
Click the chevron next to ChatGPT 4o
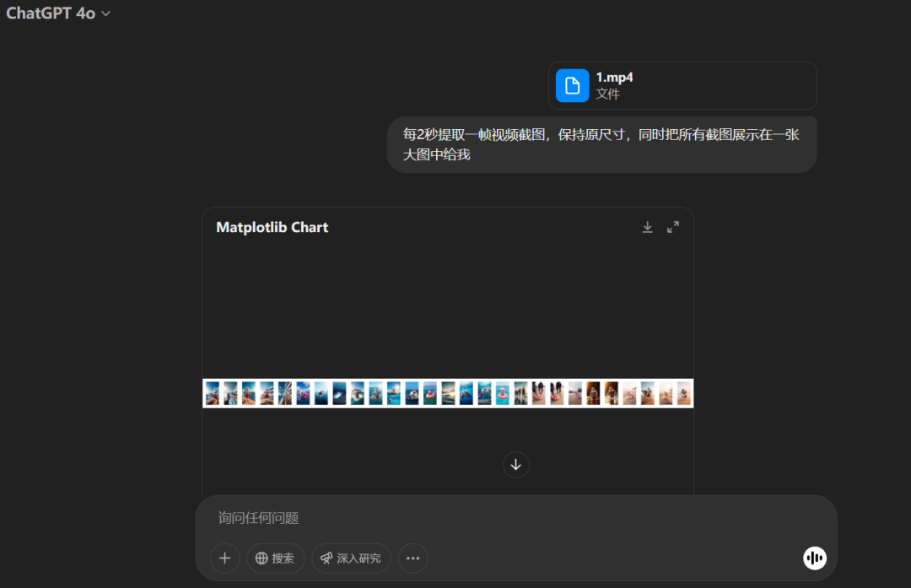(105, 14)
